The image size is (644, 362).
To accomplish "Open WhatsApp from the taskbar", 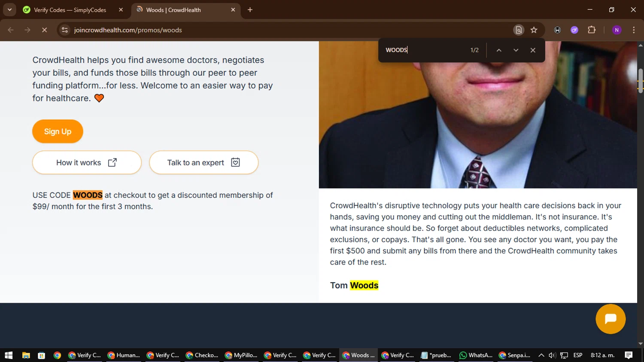I will [x=475, y=355].
